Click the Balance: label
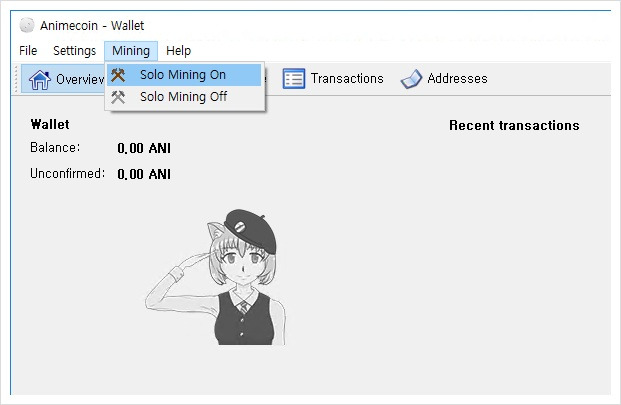The image size is (621, 405). point(55,148)
